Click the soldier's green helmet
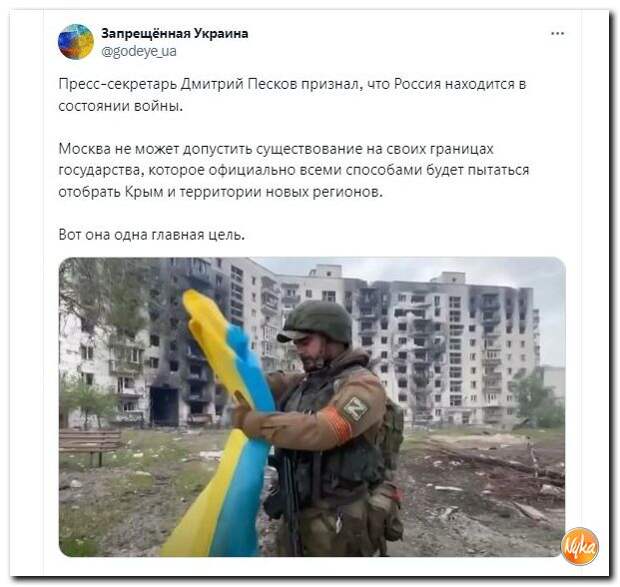Screen dimensions: 620x587 click(x=316, y=322)
